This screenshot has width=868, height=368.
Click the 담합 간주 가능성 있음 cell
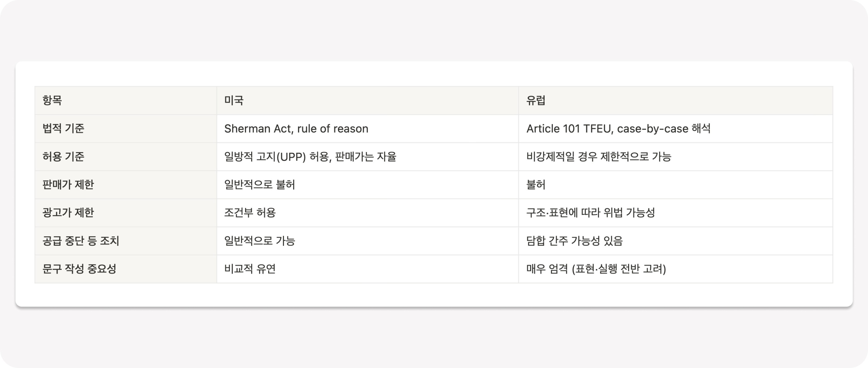pos(675,241)
